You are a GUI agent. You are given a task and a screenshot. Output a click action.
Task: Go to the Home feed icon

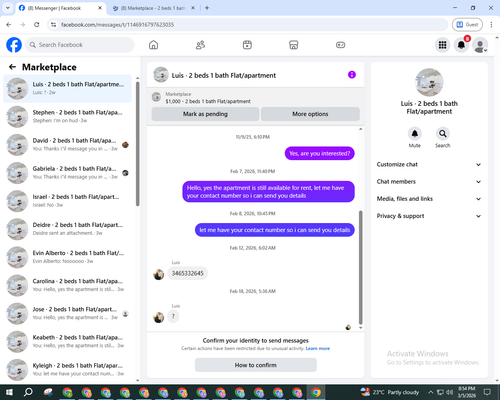click(x=153, y=45)
